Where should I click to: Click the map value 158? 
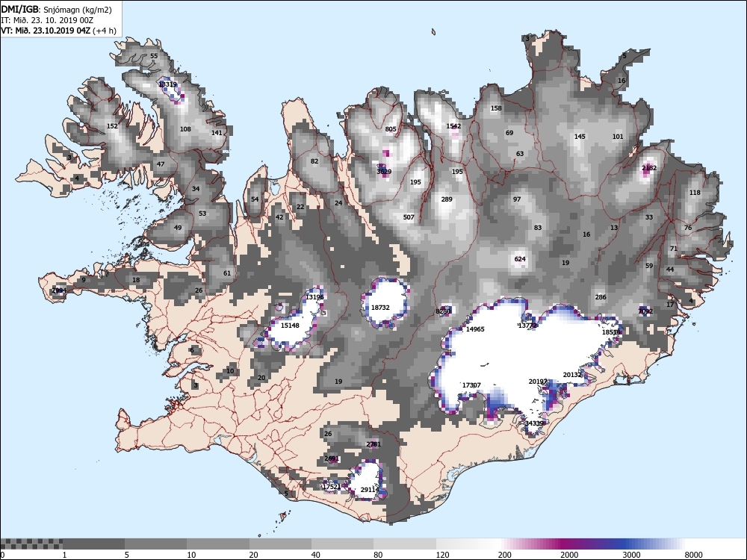[x=496, y=108]
